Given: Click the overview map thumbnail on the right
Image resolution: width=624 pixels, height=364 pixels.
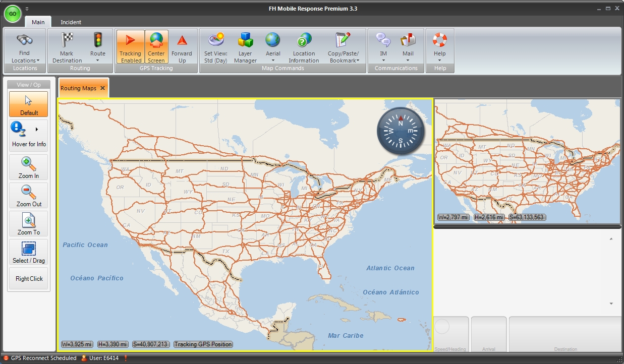Looking at the screenshot, I should point(527,161).
